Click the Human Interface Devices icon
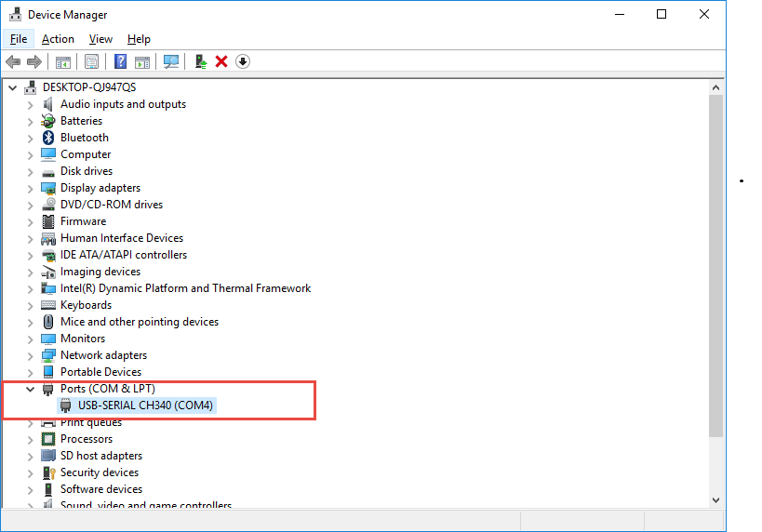762x532 pixels. point(48,238)
